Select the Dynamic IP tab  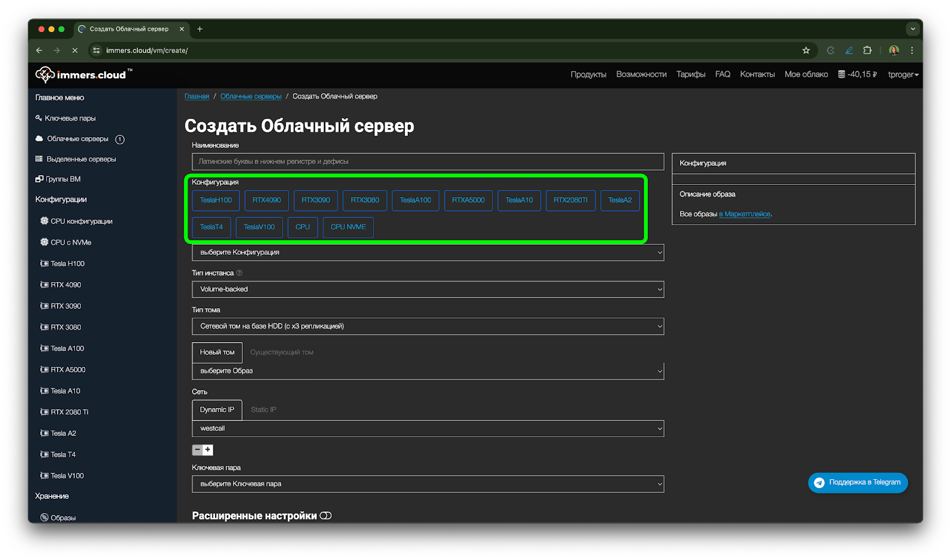217,410
